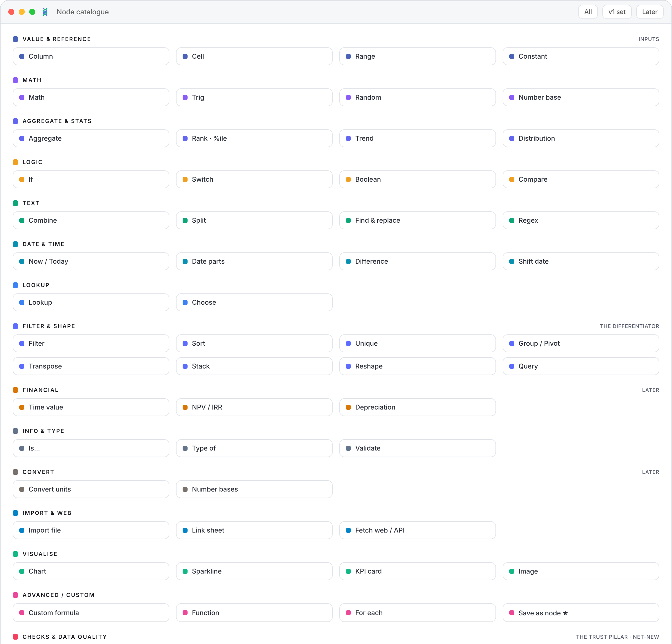Click the FILTER & SHAPE section heading
Image resolution: width=672 pixels, height=644 pixels.
[x=49, y=326]
